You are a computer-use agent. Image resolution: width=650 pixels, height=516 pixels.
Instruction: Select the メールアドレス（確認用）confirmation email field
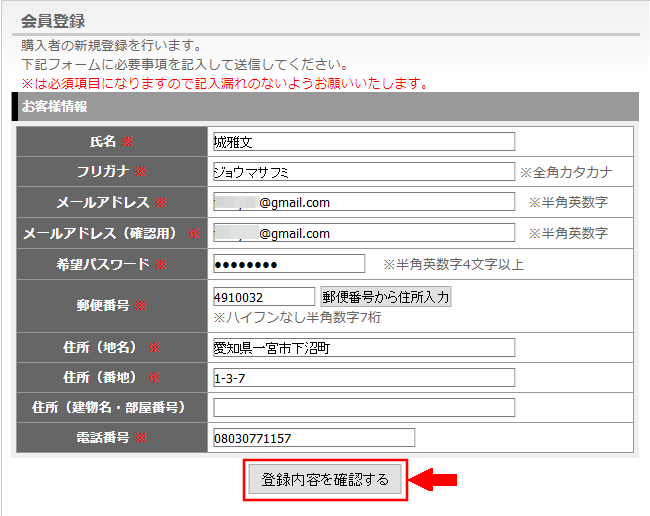(x=364, y=233)
